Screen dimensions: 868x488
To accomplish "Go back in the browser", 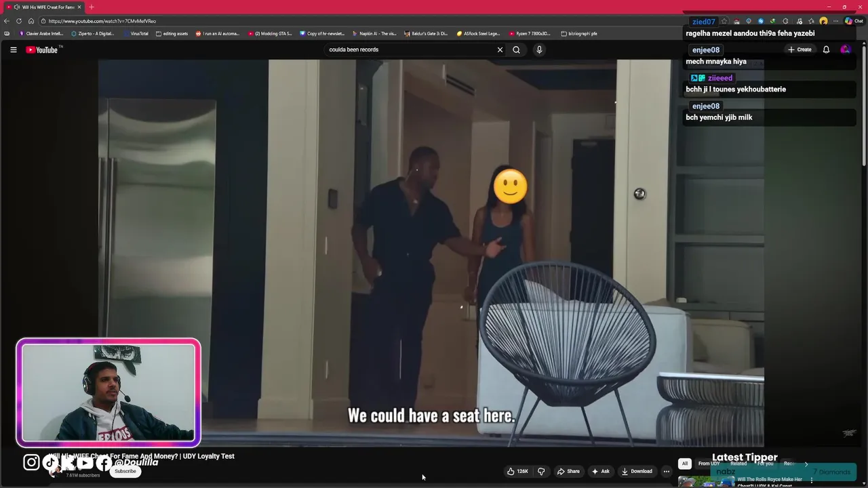I will [7, 21].
